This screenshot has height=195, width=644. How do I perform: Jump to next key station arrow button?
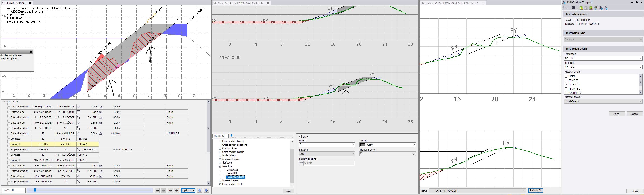point(176,191)
